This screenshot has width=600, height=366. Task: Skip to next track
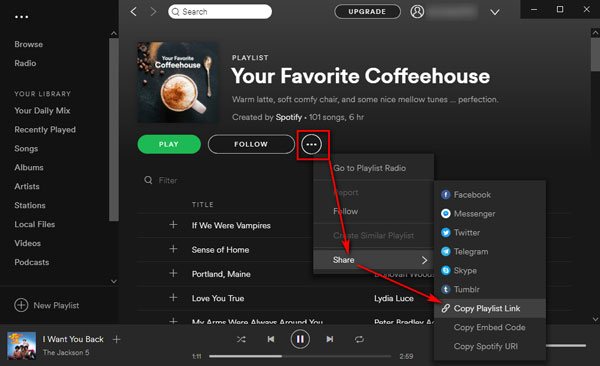point(329,339)
